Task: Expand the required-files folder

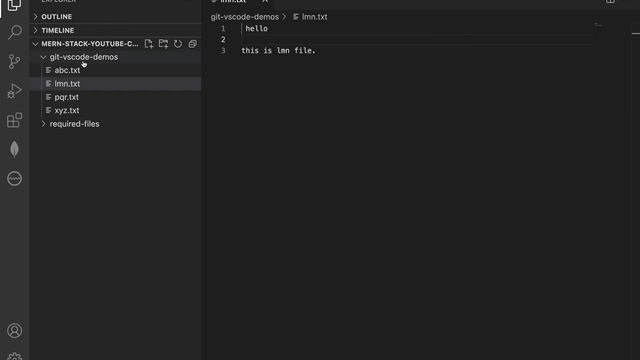Action: pyautogui.click(x=116, y=124)
